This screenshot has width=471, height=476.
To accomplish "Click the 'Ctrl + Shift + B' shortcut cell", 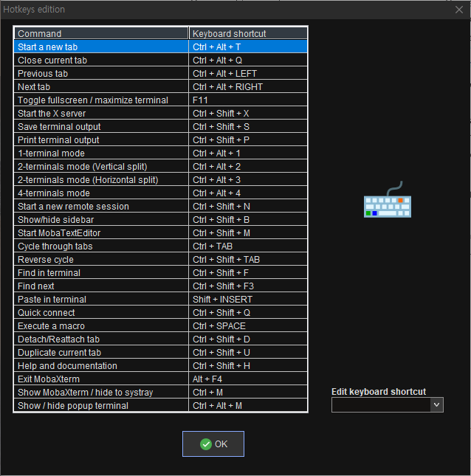I will (248, 219).
